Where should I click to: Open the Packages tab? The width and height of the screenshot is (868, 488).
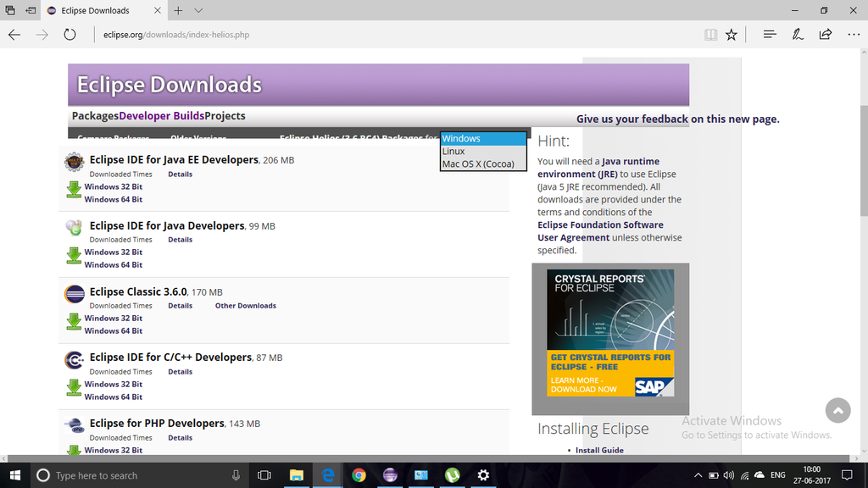pyautogui.click(x=95, y=115)
